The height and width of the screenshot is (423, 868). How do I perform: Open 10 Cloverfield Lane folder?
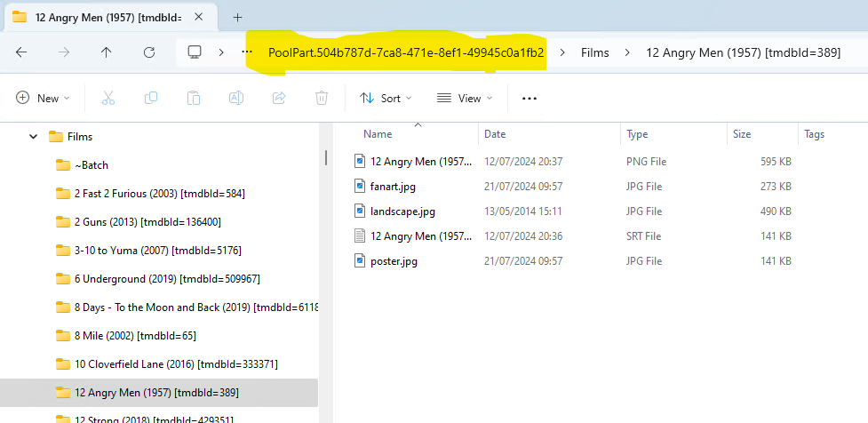point(176,364)
